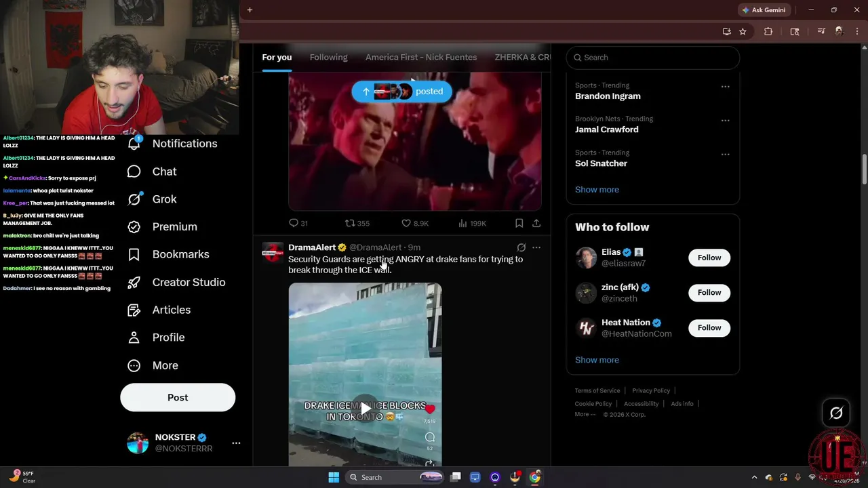Open Chrome icon in taskbar
Screen dimensions: 868x488
[535, 477]
